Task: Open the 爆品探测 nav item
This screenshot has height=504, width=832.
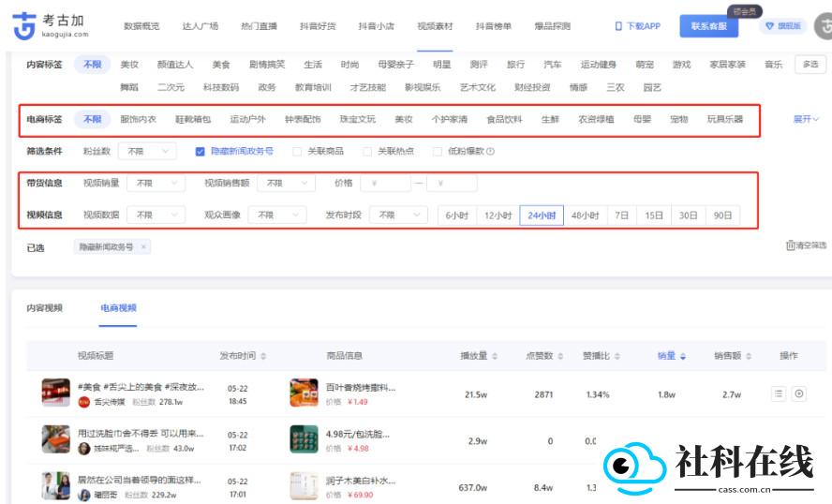Action: pos(553,26)
